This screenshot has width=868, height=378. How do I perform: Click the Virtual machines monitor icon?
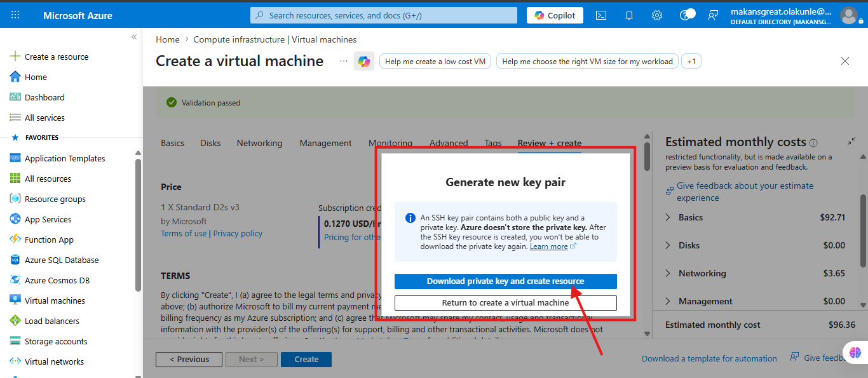coord(15,300)
